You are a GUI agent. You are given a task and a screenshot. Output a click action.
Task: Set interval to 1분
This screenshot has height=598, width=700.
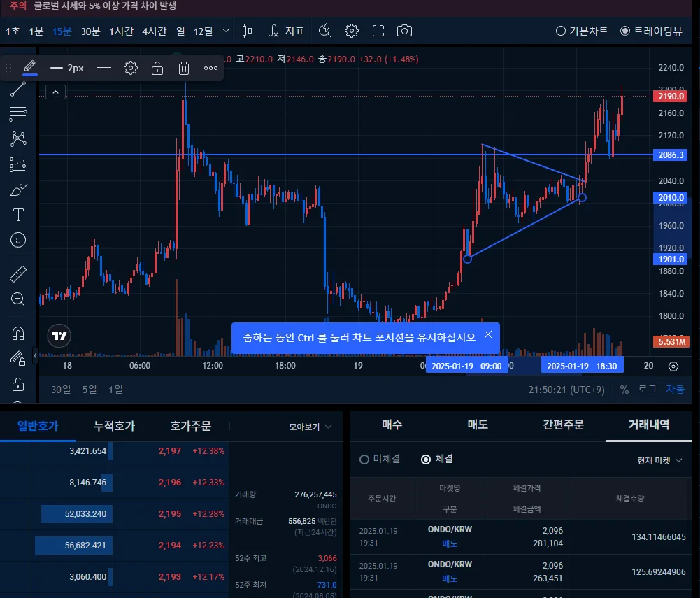click(36, 31)
